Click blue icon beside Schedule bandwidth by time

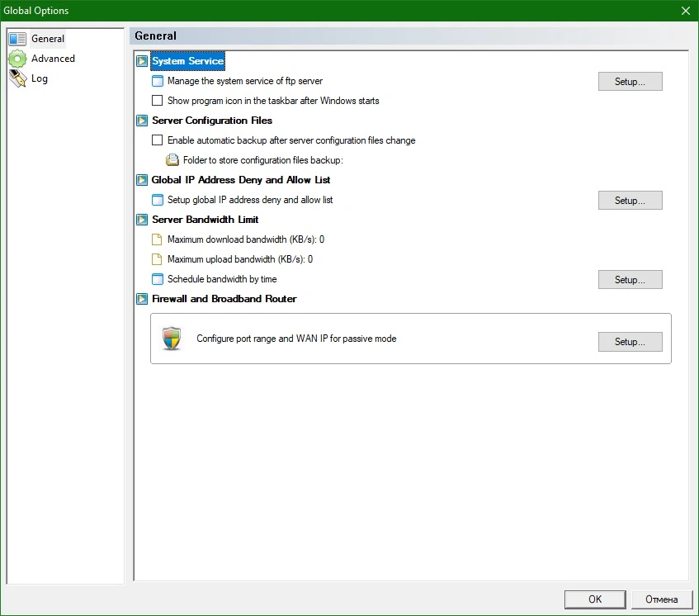(x=158, y=279)
